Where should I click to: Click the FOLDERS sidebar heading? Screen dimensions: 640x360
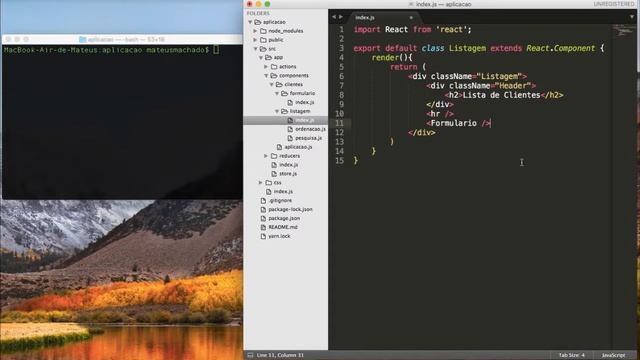258,13
